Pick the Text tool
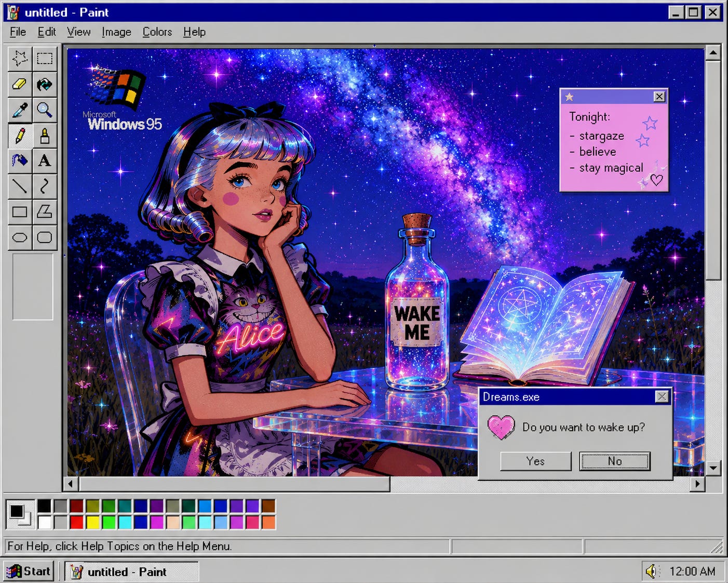This screenshot has width=728, height=583. (x=45, y=161)
